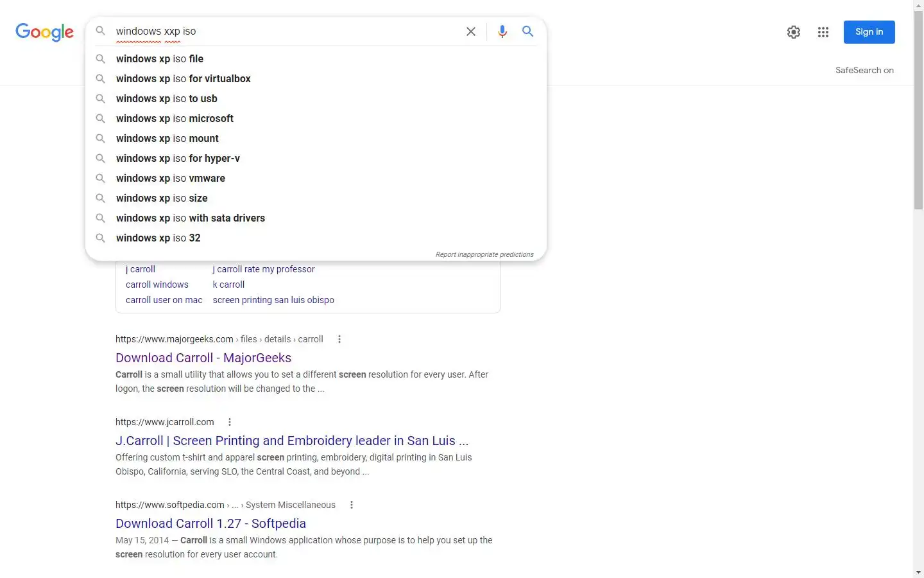Select suggestion "windows xp iso vmware"

pos(316,178)
